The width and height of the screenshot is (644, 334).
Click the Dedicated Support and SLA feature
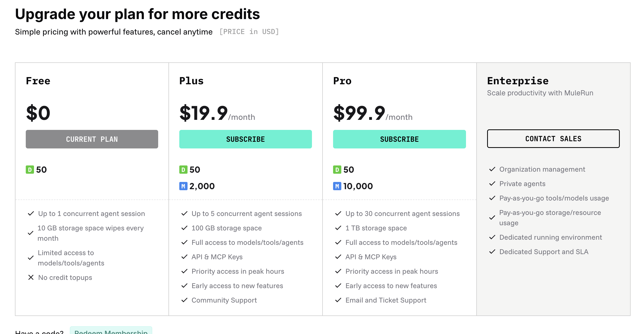click(x=544, y=252)
